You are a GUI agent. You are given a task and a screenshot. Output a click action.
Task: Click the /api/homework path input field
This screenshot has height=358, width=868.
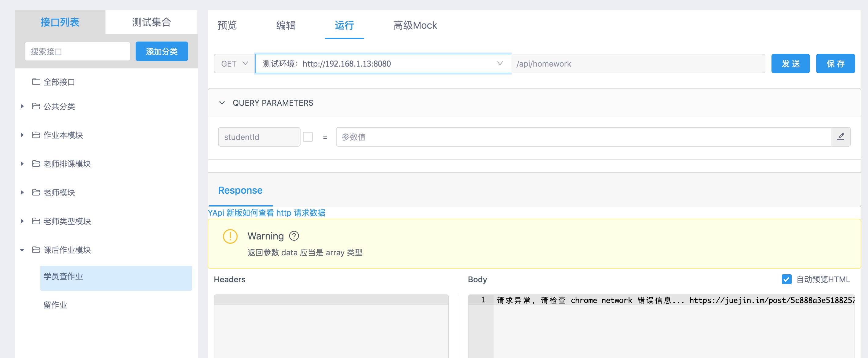click(x=639, y=63)
